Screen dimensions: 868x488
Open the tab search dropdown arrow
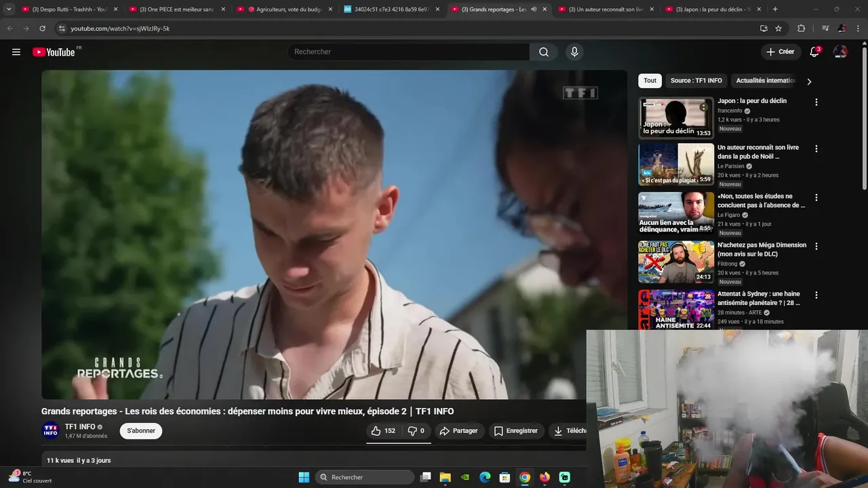(9, 9)
